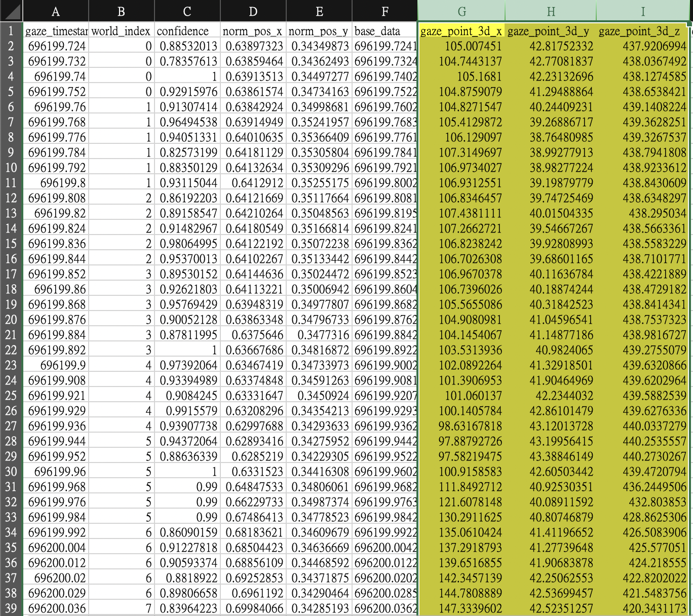The width and height of the screenshot is (693, 616).
Task: Select column G header
Action: (x=461, y=11)
